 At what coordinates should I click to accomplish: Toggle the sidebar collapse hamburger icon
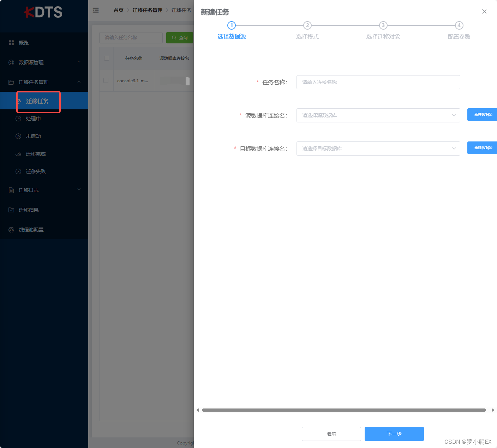click(96, 10)
